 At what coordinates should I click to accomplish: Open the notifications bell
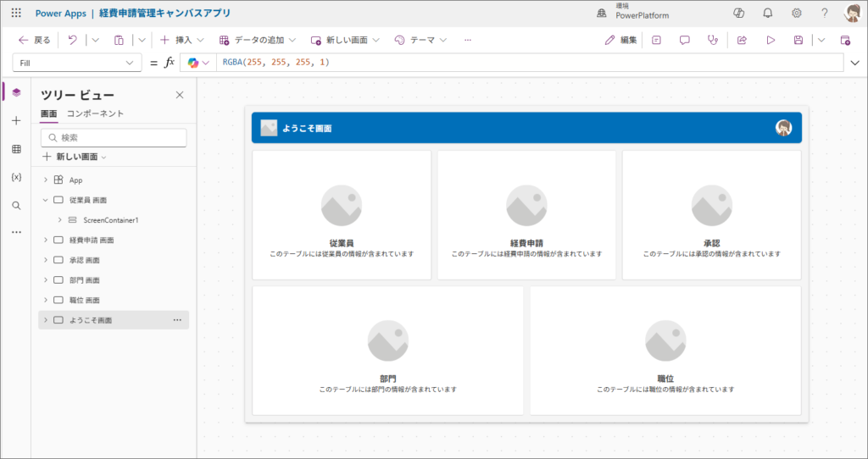point(767,14)
